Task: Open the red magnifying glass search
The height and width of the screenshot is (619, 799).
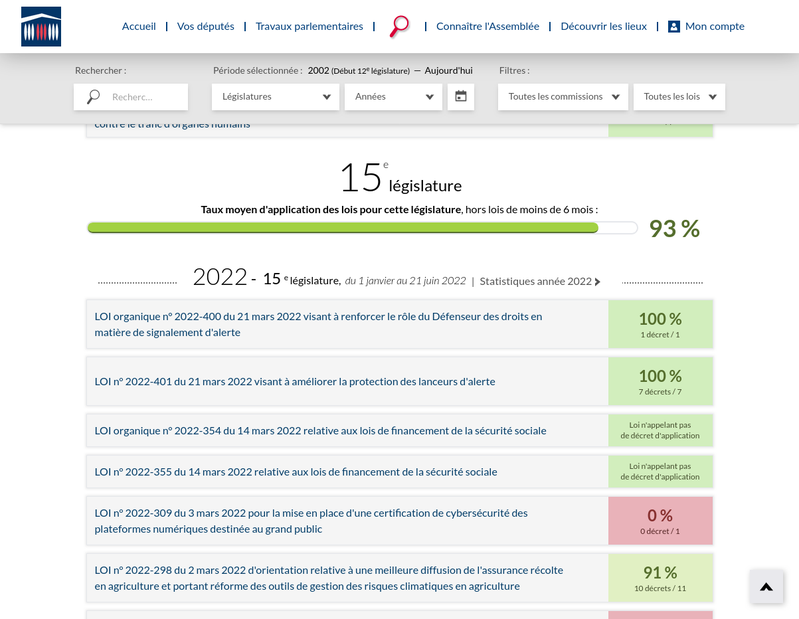Action: 400,26
